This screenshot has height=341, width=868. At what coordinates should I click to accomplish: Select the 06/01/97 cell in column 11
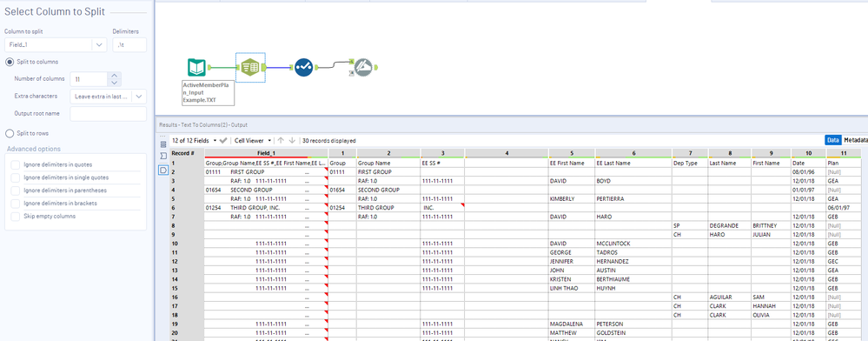(845, 208)
